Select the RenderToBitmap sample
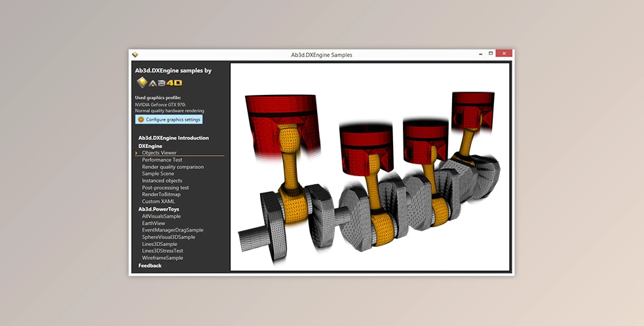 [161, 194]
